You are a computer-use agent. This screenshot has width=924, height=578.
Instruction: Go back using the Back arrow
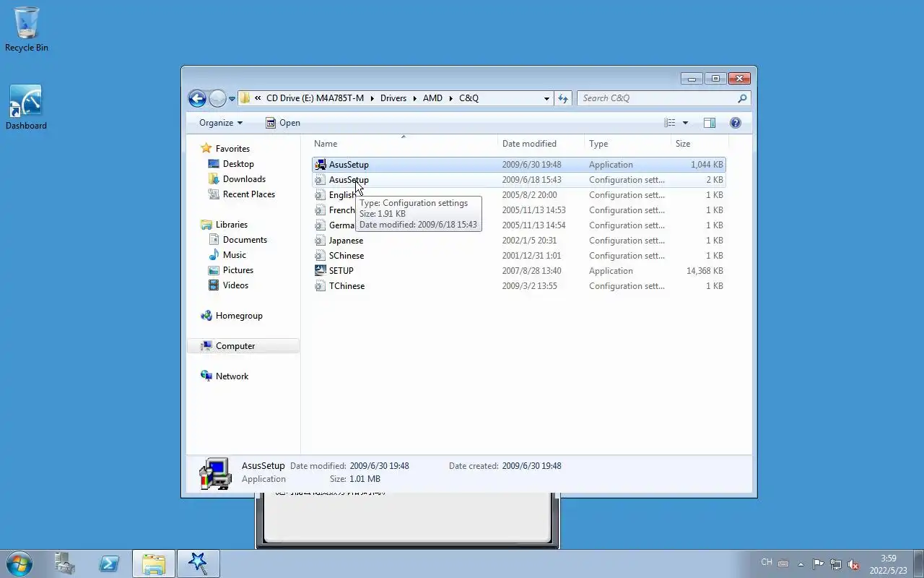point(197,98)
